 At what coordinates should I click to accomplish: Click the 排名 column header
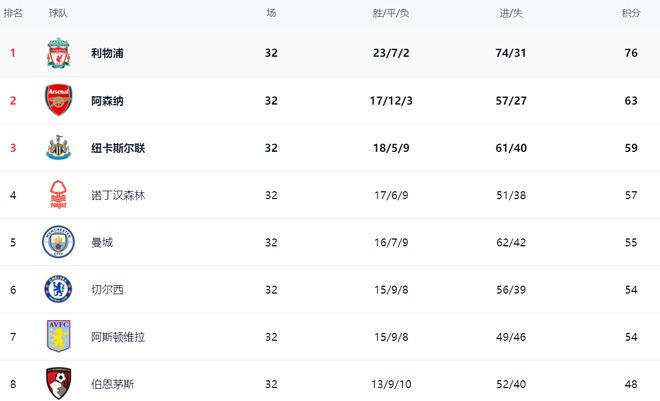click(x=14, y=14)
